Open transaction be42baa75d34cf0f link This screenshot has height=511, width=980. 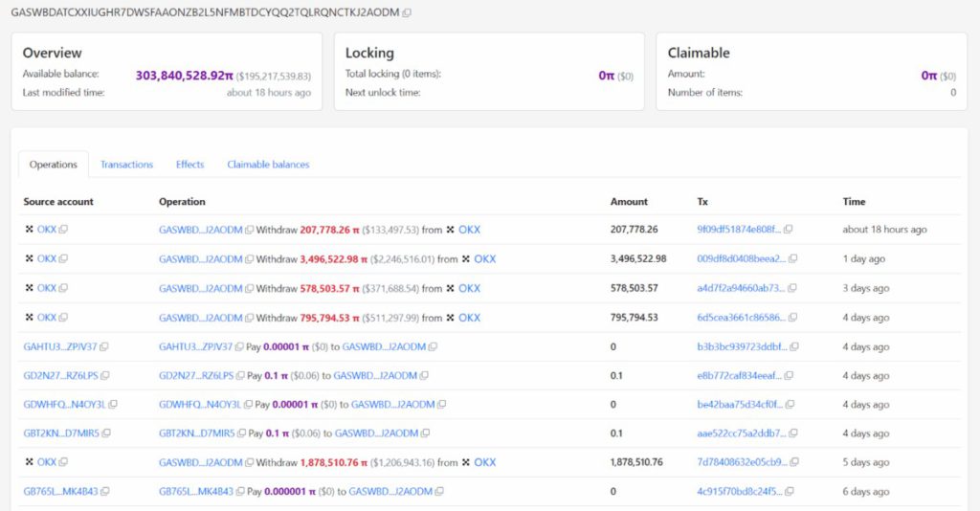point(740,405)
